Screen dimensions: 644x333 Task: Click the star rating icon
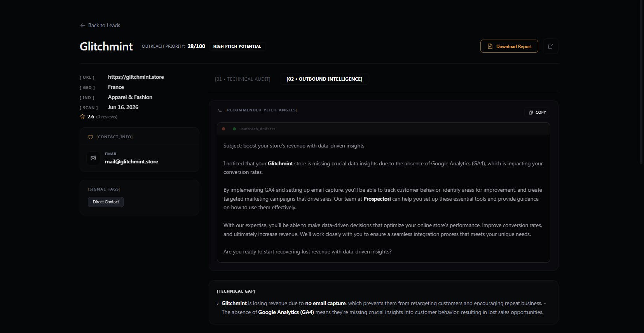(x=82, y=116)
